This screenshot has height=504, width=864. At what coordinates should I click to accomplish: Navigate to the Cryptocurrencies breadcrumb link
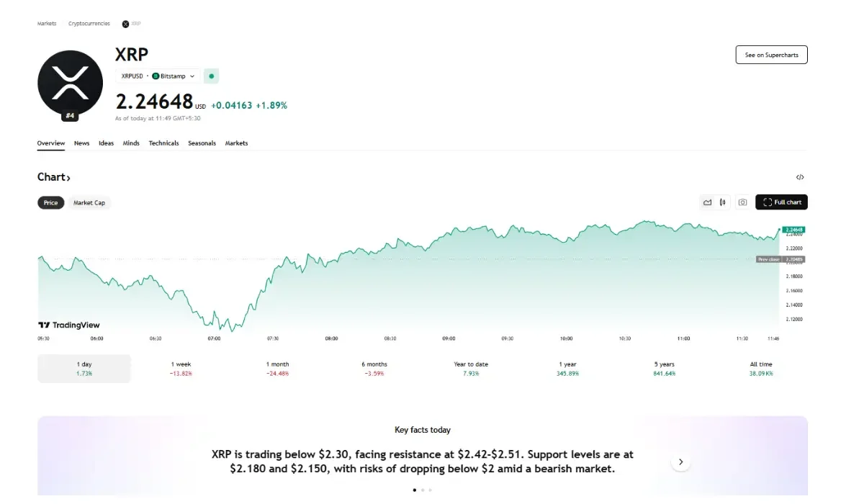(89, 23)
